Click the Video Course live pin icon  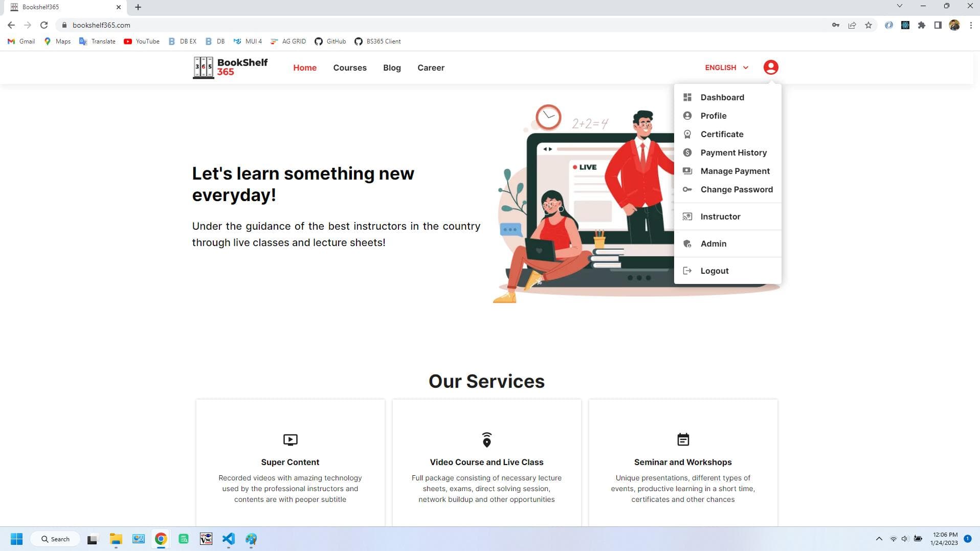tap(486, 439)
